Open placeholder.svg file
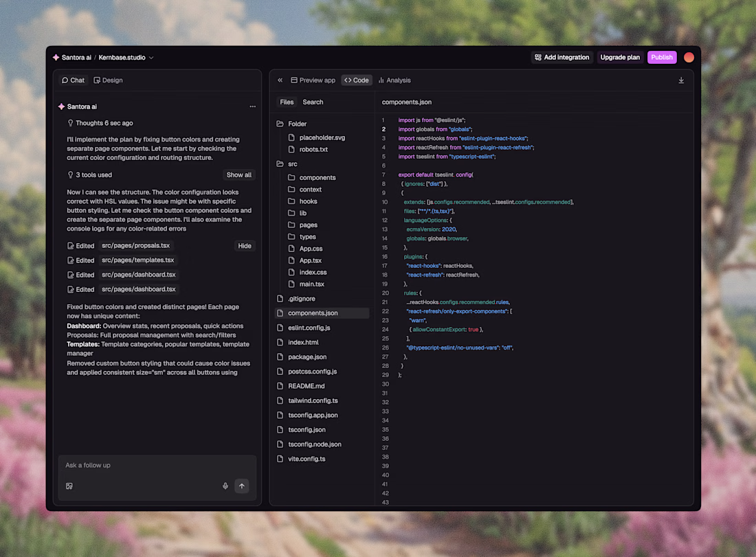756x557 pixels. point(317,138)
